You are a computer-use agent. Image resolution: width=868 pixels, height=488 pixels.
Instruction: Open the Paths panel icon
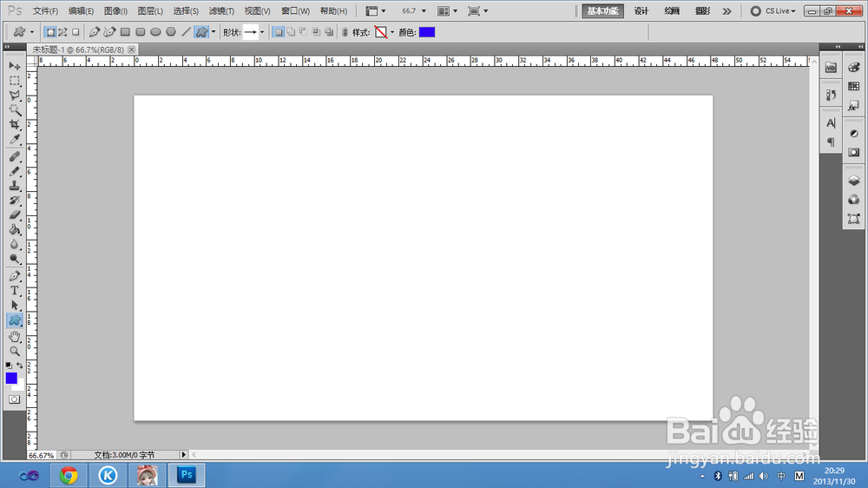coord(853,219)
